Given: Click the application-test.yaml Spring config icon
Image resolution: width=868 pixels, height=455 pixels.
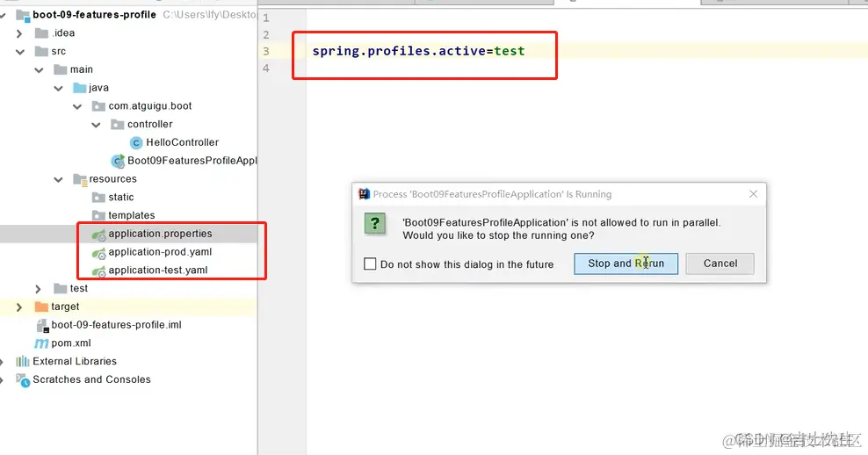Looking at the screenshot, I should 99,271.
